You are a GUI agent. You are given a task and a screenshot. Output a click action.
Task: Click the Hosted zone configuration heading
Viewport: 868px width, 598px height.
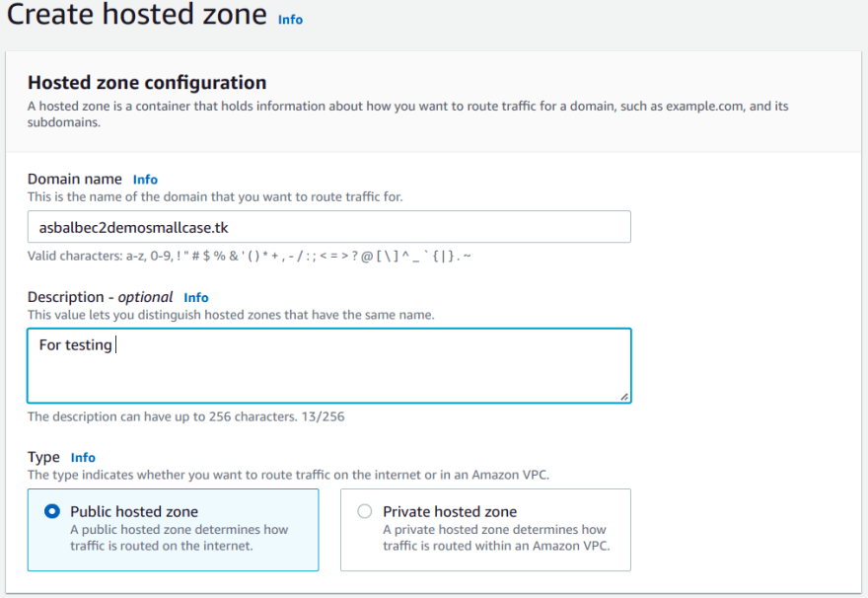pyautogui.click(x=147, y=83)
